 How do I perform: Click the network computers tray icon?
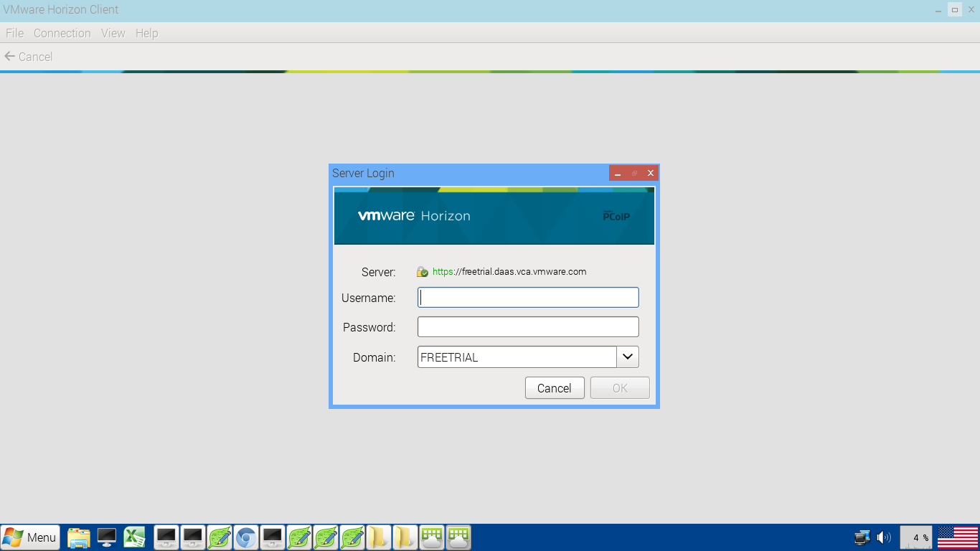[x=862, y=537]
